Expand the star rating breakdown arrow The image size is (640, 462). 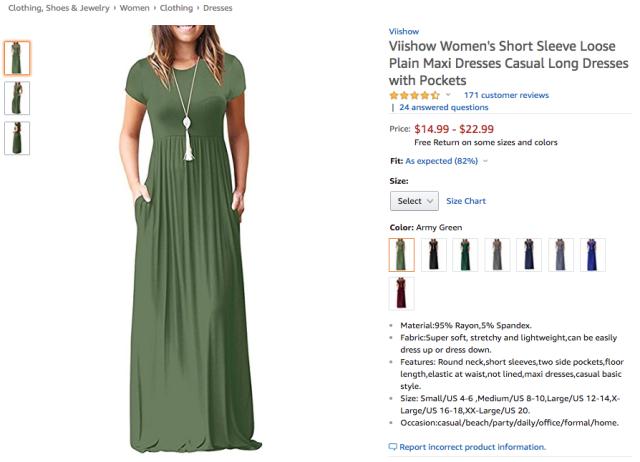click(448, 96)
